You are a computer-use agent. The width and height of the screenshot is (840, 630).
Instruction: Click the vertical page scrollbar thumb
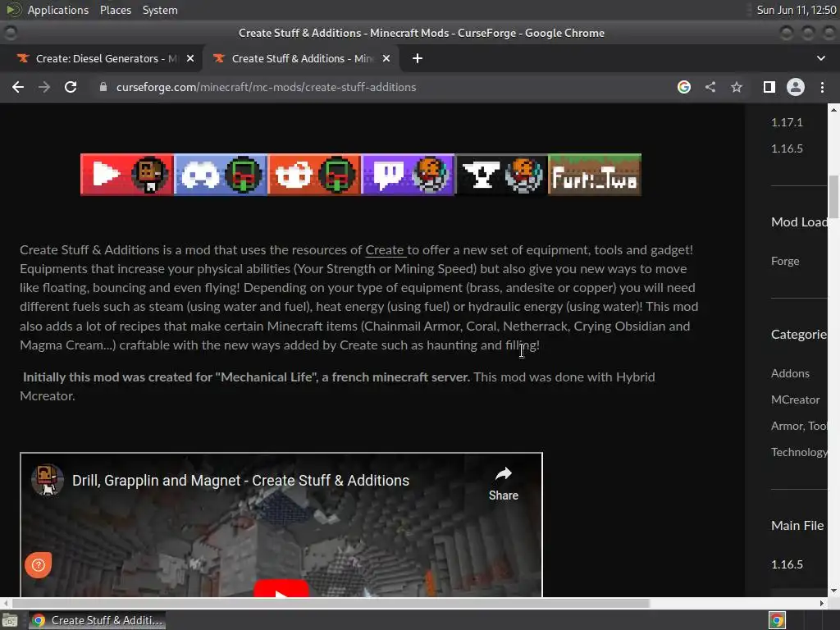pos(833,197)
